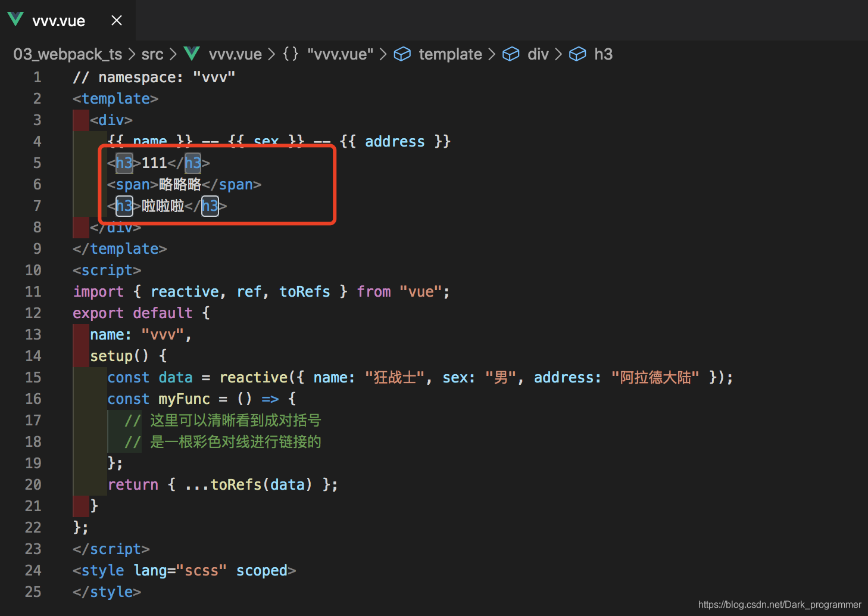Click the Vue logo icon on tab
868x616 pixels.
(x=15, y=20)
